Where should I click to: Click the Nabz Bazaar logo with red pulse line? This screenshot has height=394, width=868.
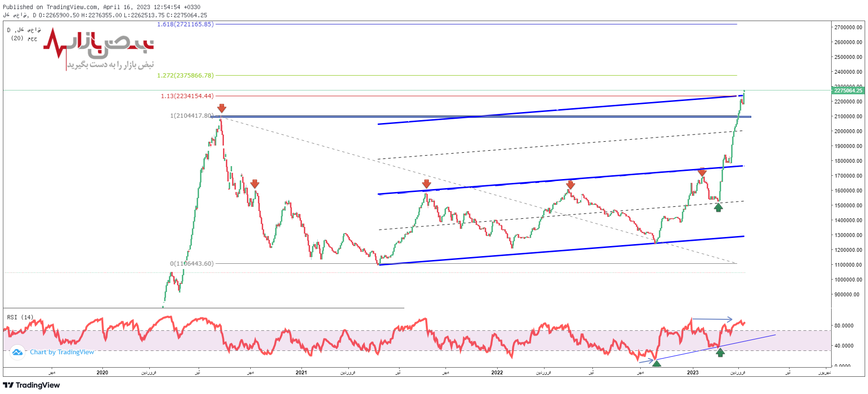point(98,49)
